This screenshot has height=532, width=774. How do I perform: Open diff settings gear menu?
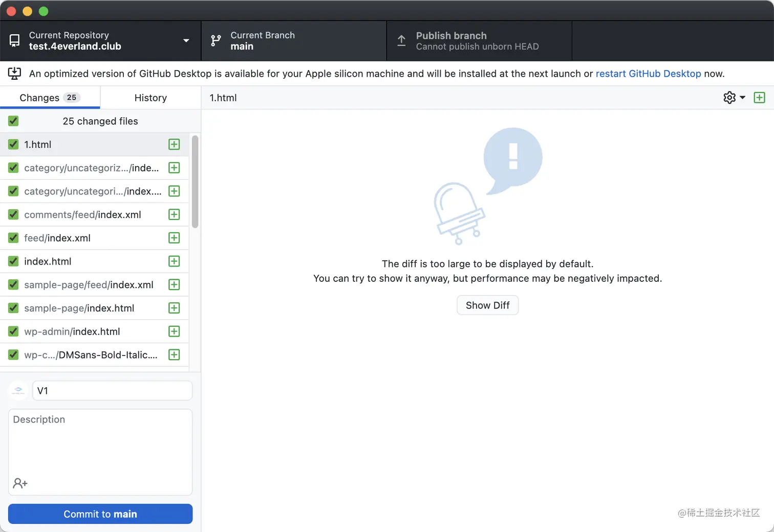pos(734,97)
